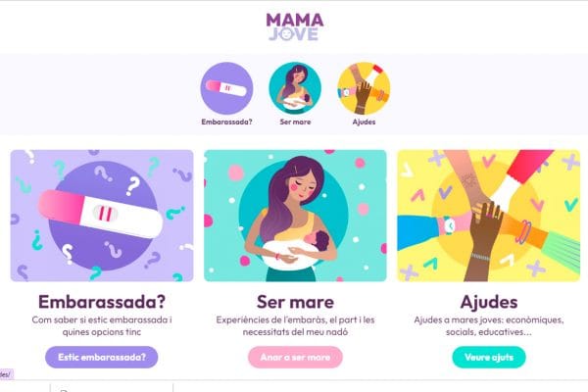This screenshot has height=392, width=588.
Task: Open the Ser mare label under the top icons
Action: click(295, 122)
